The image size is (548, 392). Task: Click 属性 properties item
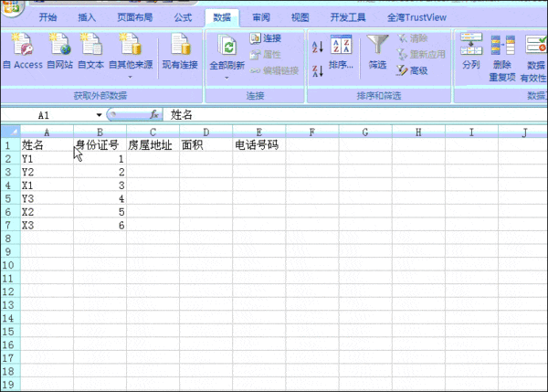[x=266, y=55]
